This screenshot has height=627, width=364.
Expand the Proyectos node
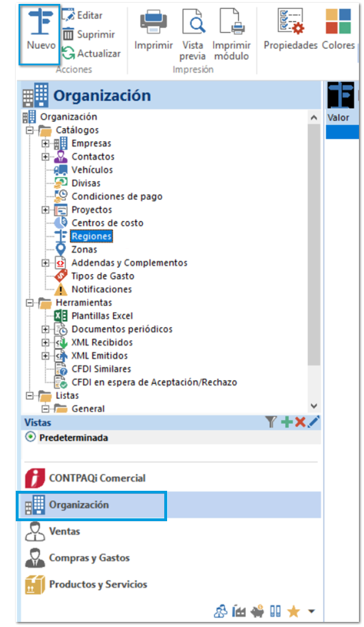pyautogui.click(x=46, y=210)
